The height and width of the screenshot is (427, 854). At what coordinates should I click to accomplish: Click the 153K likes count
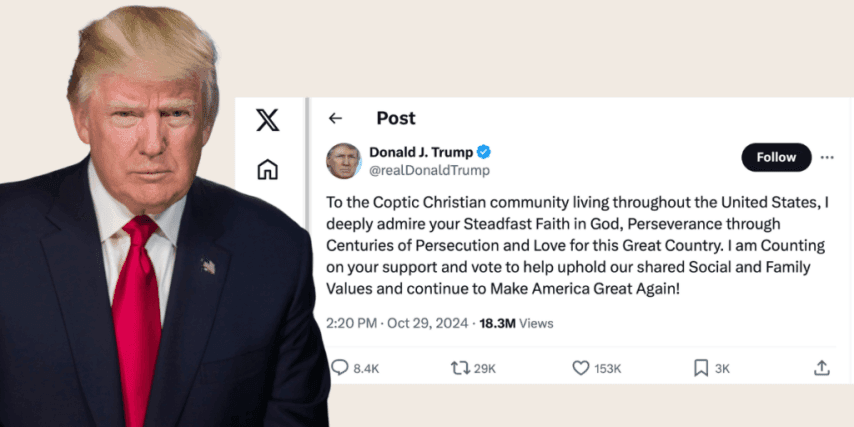pos(607,368)
